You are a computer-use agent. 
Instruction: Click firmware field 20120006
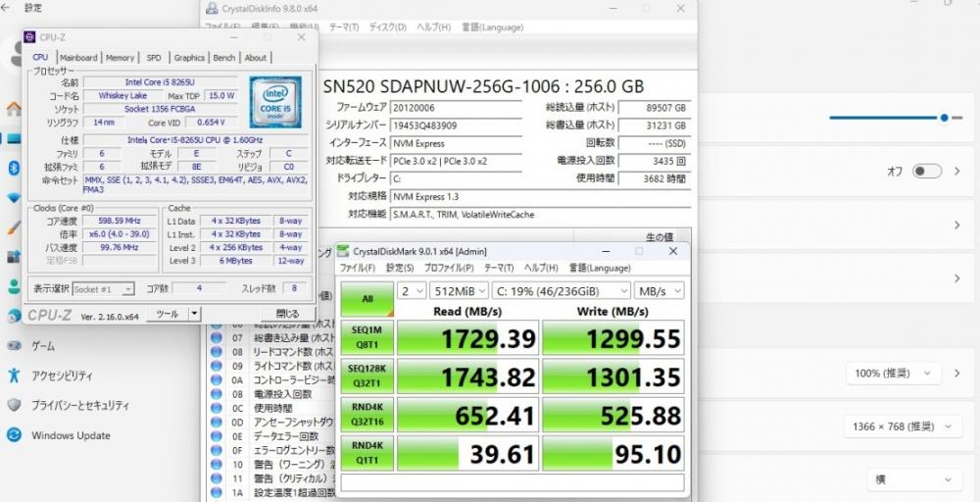457,108
